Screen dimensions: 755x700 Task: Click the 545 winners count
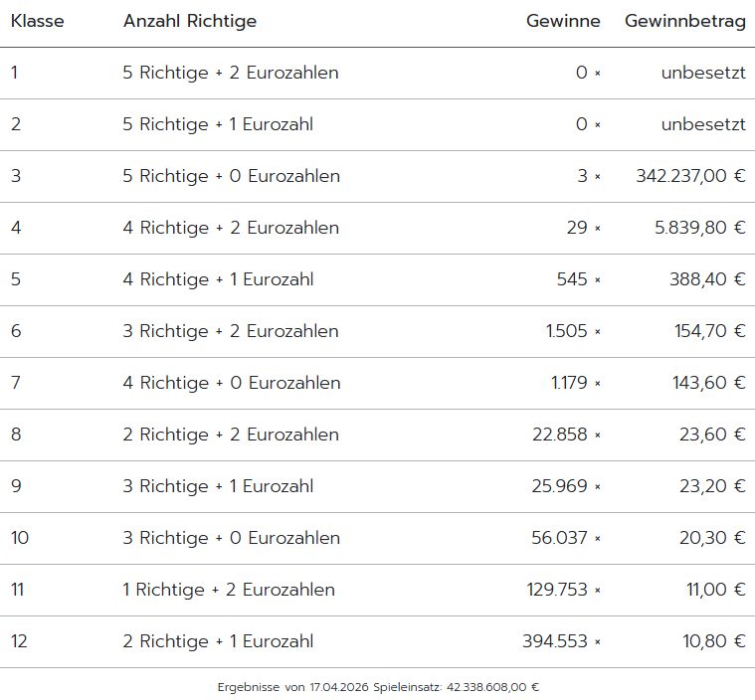tap(572, 279)
